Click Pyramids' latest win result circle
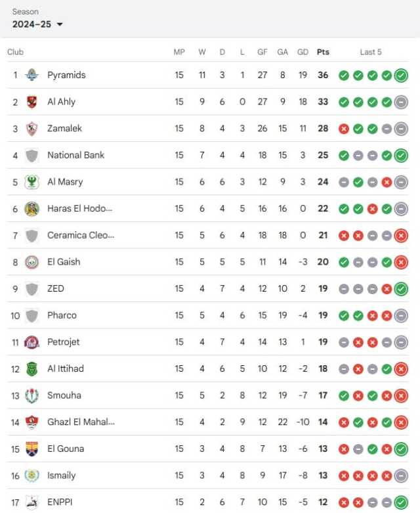420x513 pixels. point(401,76)
